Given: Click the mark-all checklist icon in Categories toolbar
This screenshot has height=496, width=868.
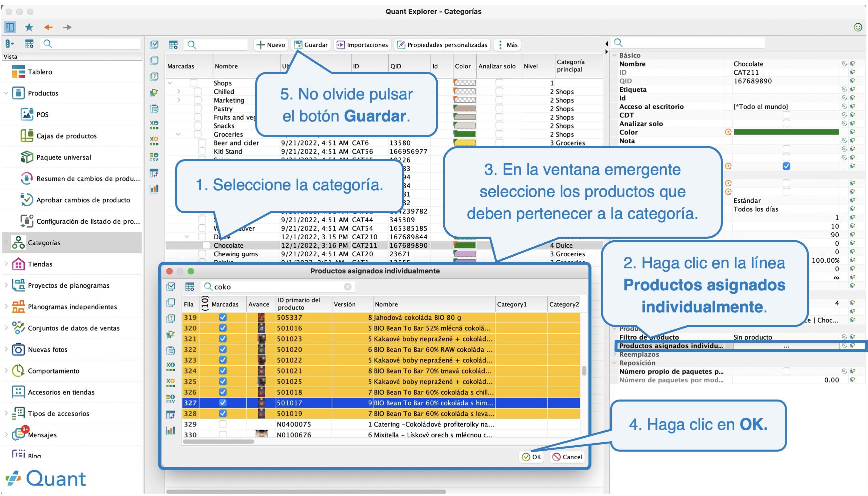Looking at the screenshot, I should pos(154,45).
